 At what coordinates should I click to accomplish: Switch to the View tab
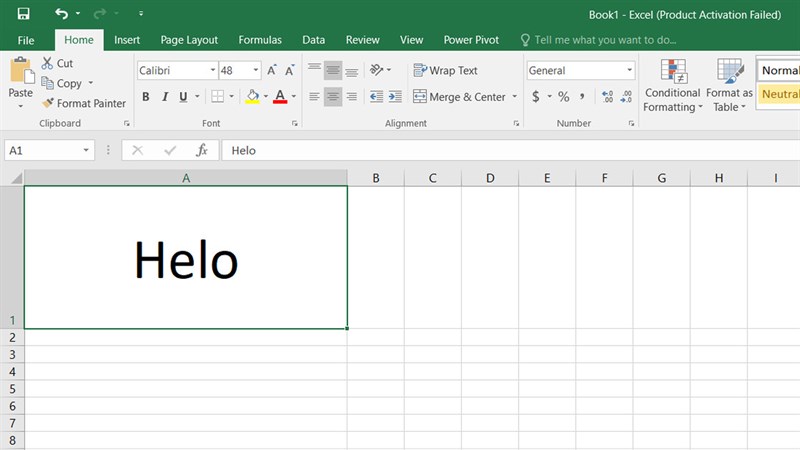pos(411,40)
